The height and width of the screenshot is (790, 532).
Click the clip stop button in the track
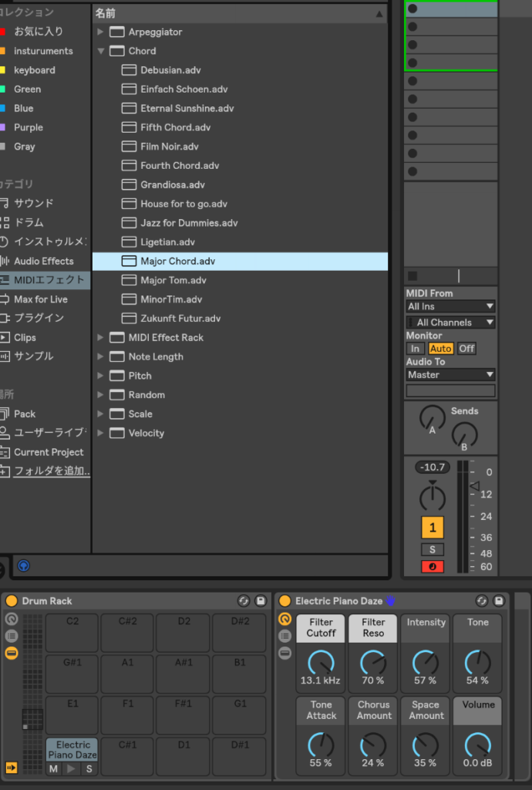pos(412,275)
